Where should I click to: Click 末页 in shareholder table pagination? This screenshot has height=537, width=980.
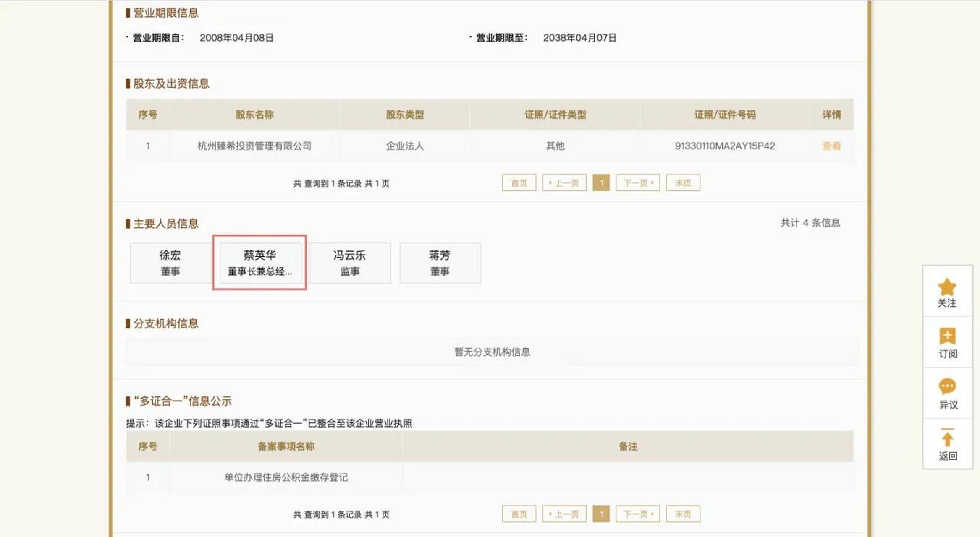point(682,182)
